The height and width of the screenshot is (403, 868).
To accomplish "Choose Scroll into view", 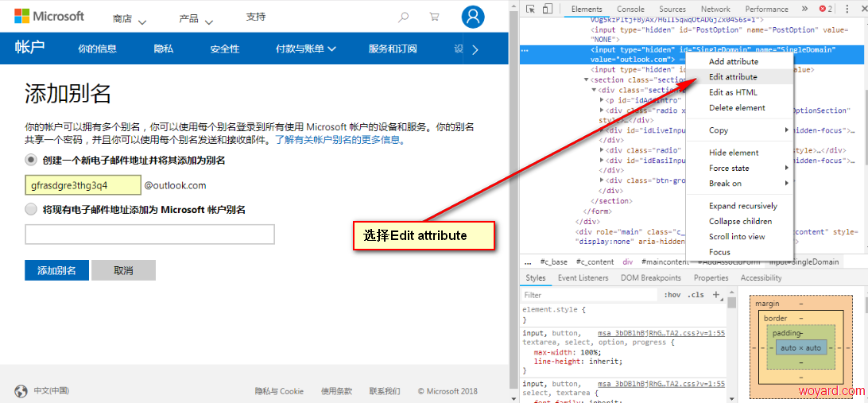I will (x=739, y=236).
